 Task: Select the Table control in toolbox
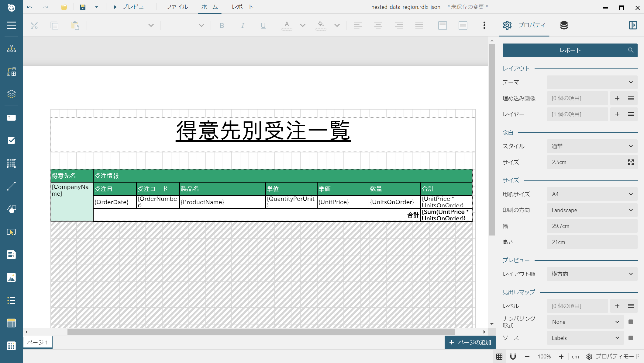click(11, 323)
